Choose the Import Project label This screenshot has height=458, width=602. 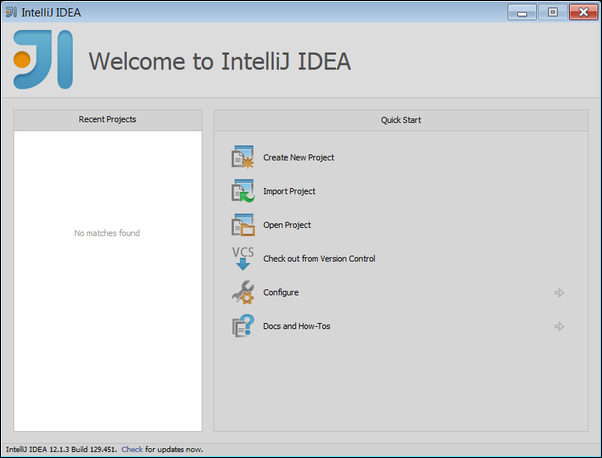289,191
